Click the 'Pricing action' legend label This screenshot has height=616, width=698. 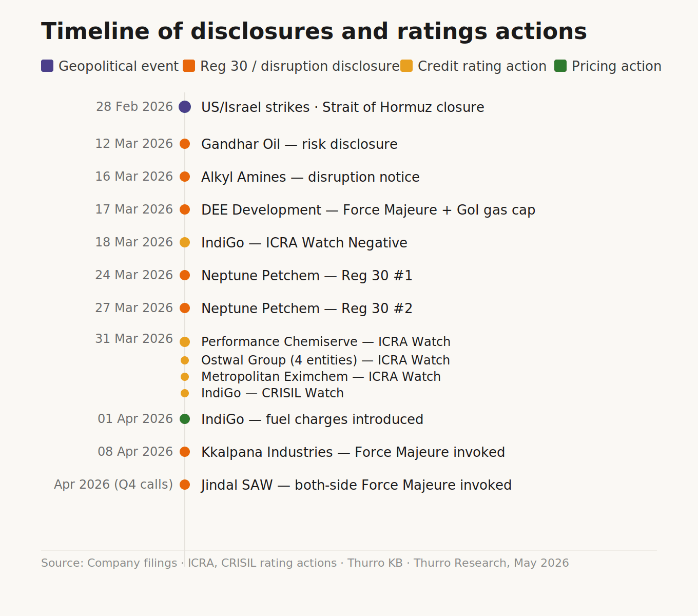pyautogui.click(x=616, y=66)
